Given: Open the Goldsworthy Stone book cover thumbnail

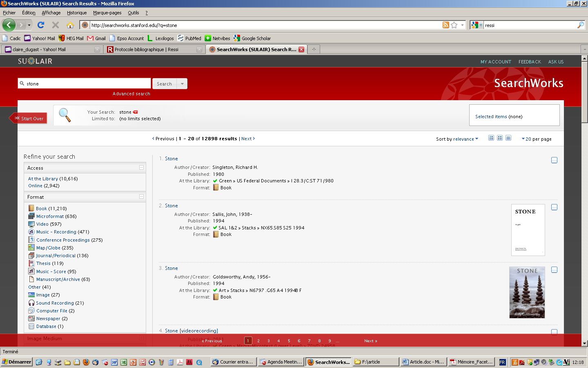Looking at the screenshot, I should click(527, 292).
